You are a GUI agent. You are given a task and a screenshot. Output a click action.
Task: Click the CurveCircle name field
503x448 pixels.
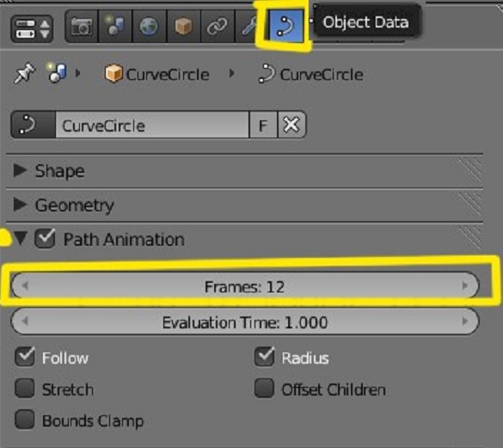click(152, 125)
